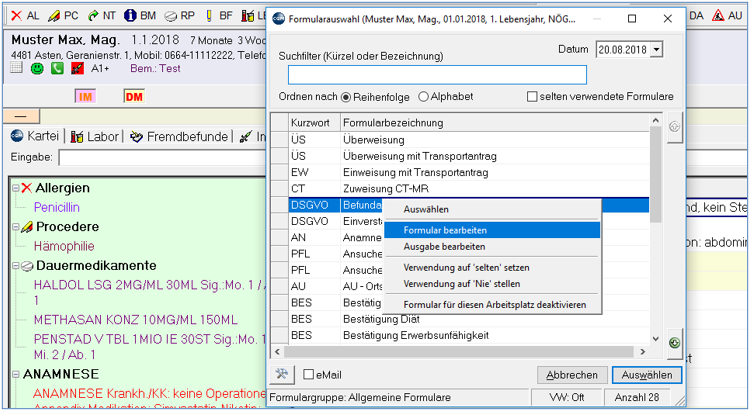This screenshot has width=750, height=411.
Task: Click the Kurzwort column header
Action: (314, 122)
